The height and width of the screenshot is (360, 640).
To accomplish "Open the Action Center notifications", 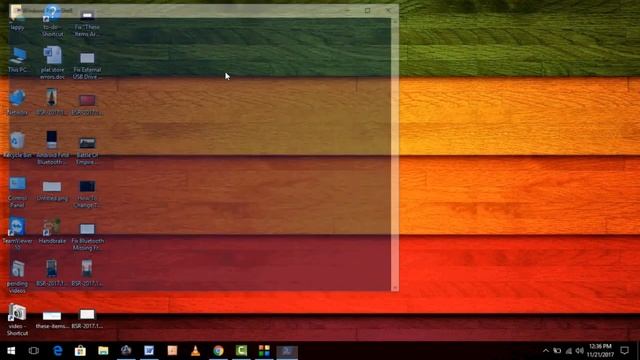I will (624, 351).
